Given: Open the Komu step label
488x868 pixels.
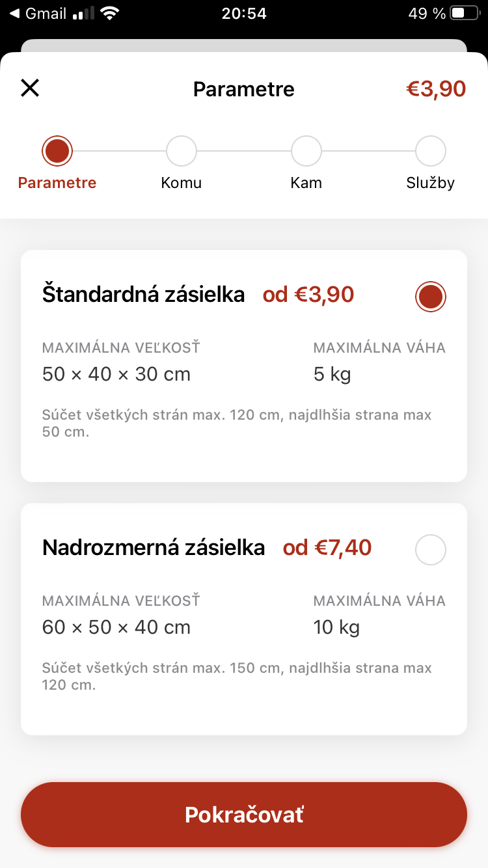Looking at the screenshot, I should tap(182, 183).
